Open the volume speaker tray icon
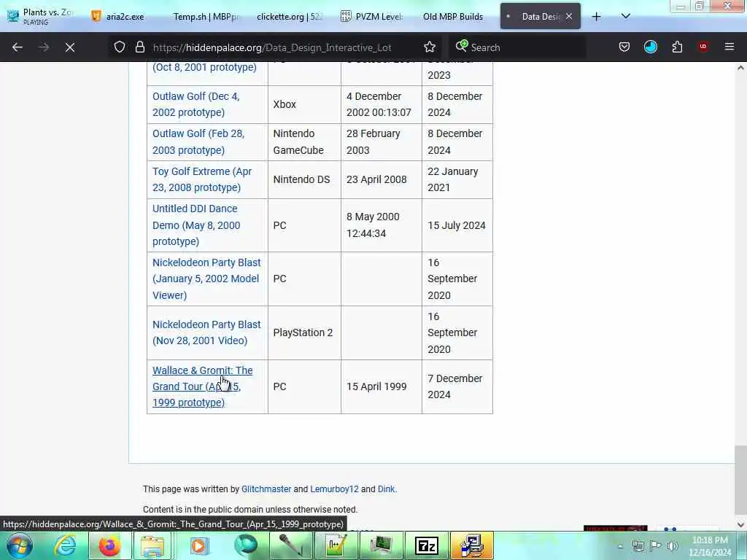Screen dimensions: 747x560 click(673, 546)
